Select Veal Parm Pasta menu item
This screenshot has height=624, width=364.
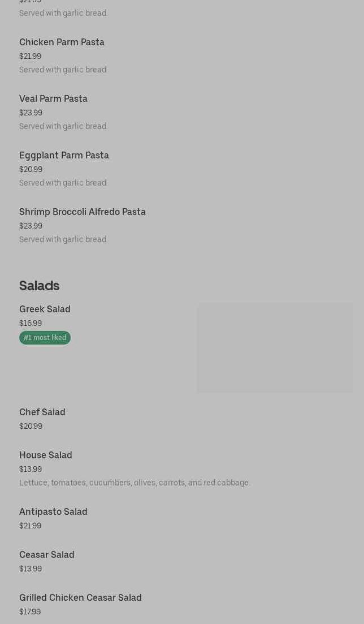point(53,99)
